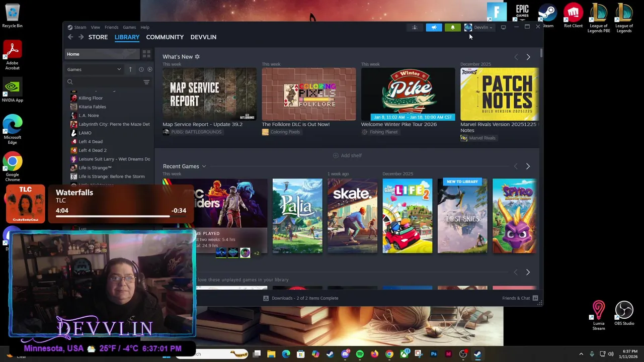Open Adobe Acrobat desktop shortcut

12,55
